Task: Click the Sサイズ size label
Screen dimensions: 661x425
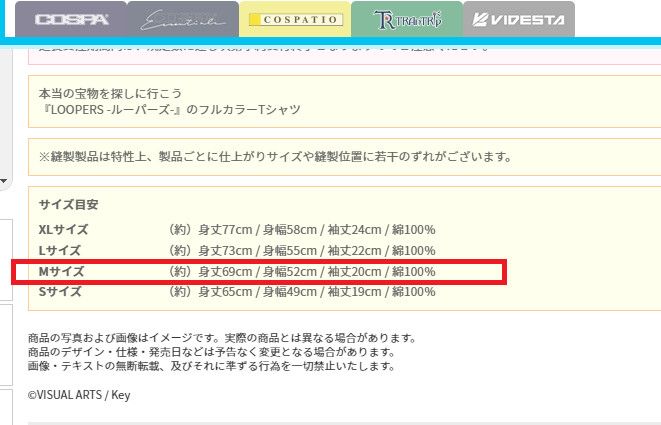Action: pyautogui.click(x=60, y=292)
